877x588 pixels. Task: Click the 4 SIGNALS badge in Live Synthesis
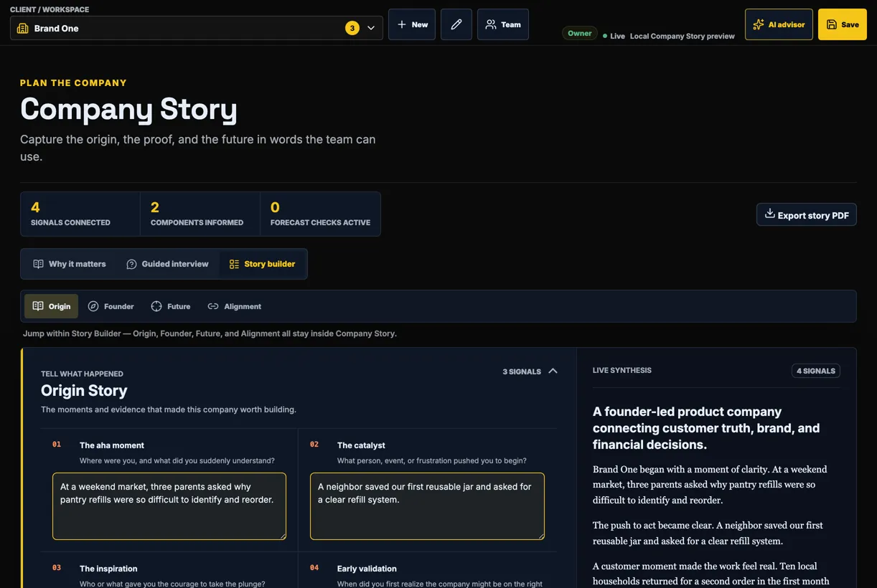(816, 371)
